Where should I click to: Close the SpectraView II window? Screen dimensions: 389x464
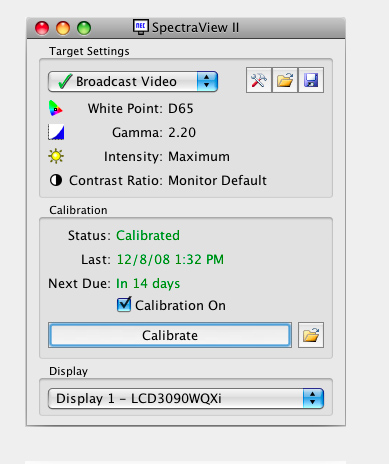tap(42, 28)
